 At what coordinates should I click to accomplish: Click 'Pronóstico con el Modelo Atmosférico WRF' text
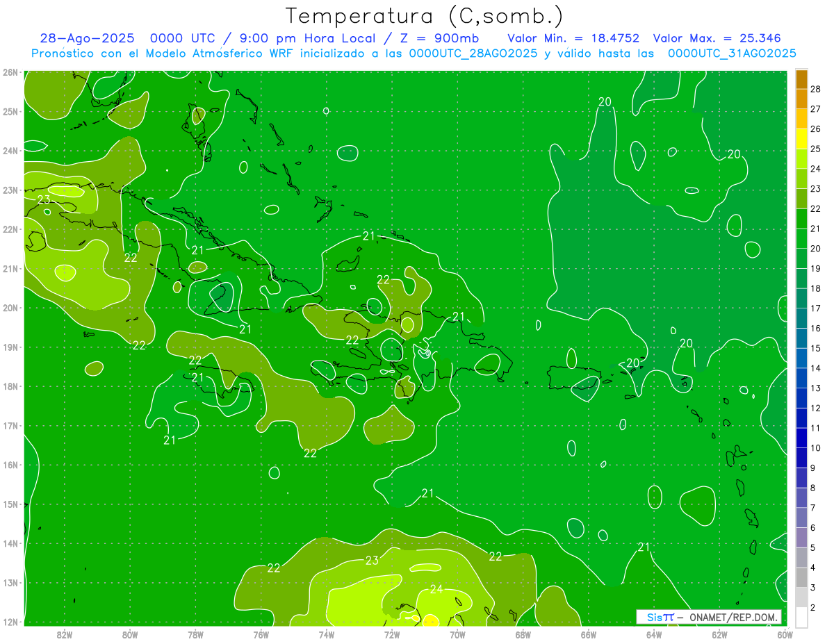[x=163, y=53]
